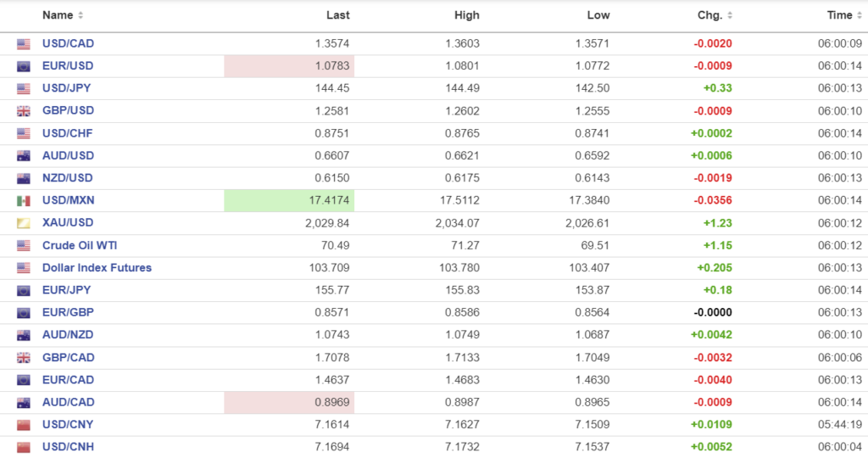This screenshot has width=868, height=458.
Task: Click the New Zealand flag beside NZD/USD
Action: click(x=24, y=178)
